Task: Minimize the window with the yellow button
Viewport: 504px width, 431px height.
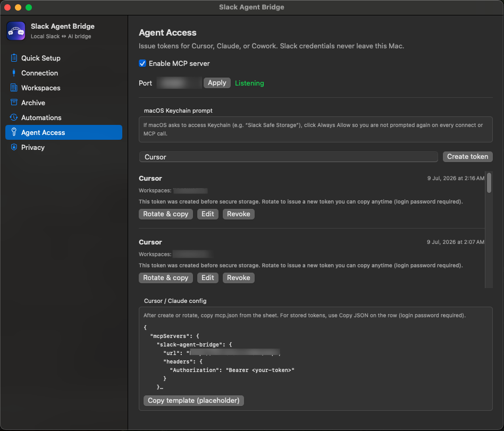Action: [x=18, y=7]
